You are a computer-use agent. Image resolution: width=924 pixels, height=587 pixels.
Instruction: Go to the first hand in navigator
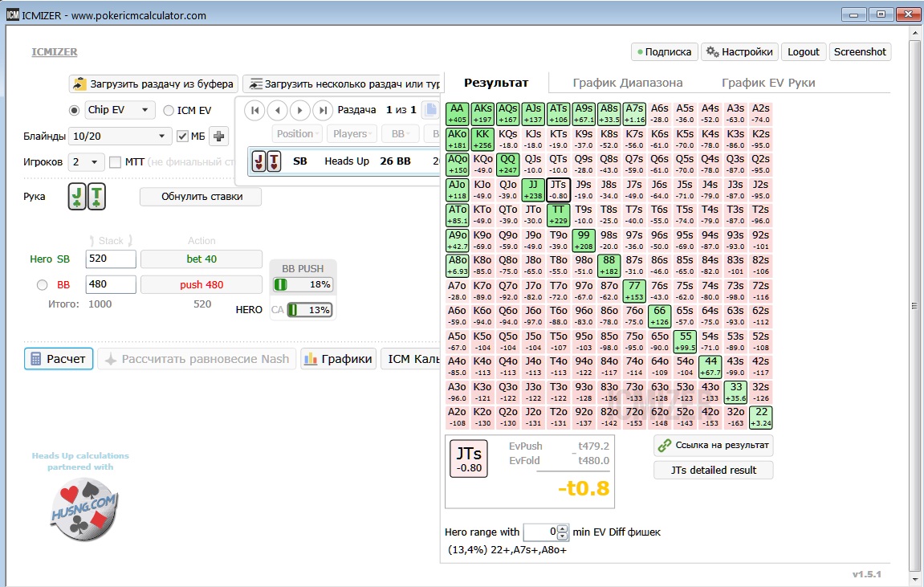tap(254, 110)
